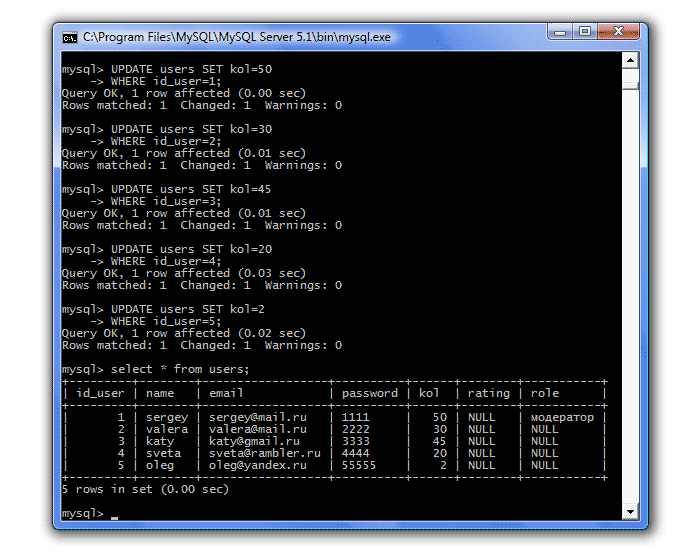
Task: Click the модератор role value
Action: (562, 417)
